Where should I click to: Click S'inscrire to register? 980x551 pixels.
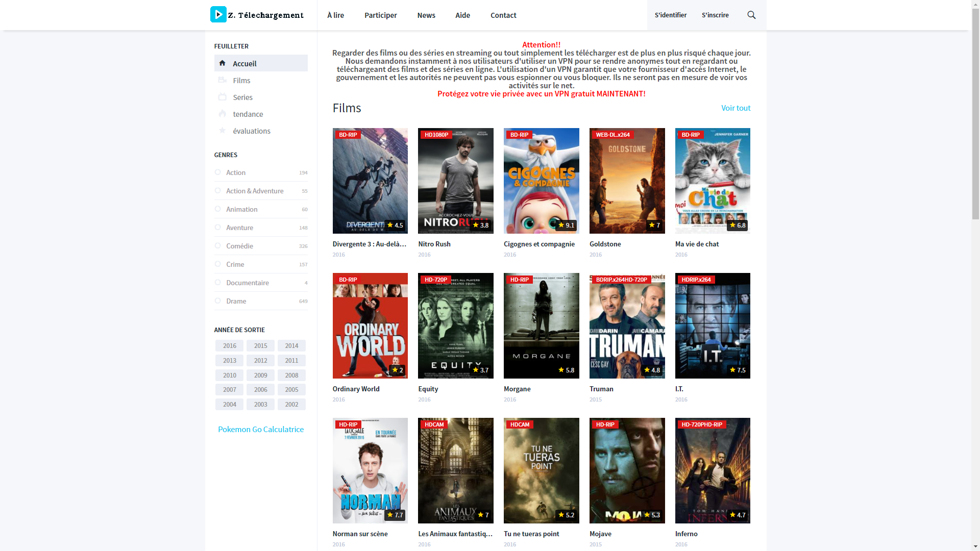[715, 15]
